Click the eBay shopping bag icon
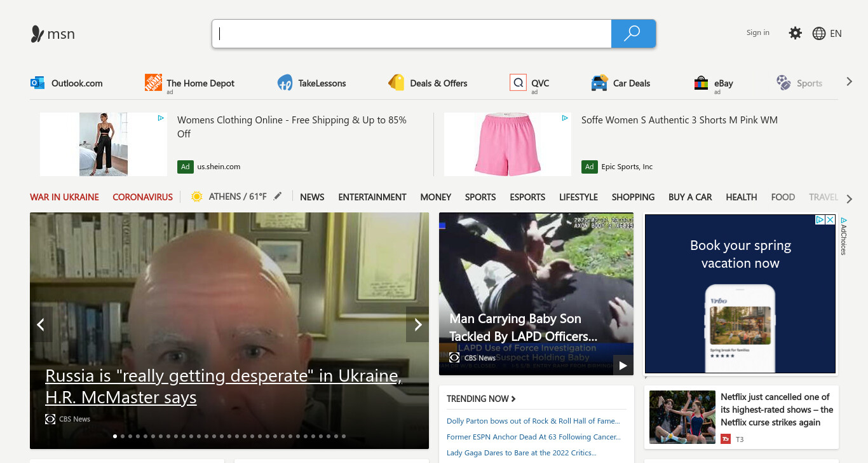This screenshot has width=868, height=463. [x=701, y=83]
